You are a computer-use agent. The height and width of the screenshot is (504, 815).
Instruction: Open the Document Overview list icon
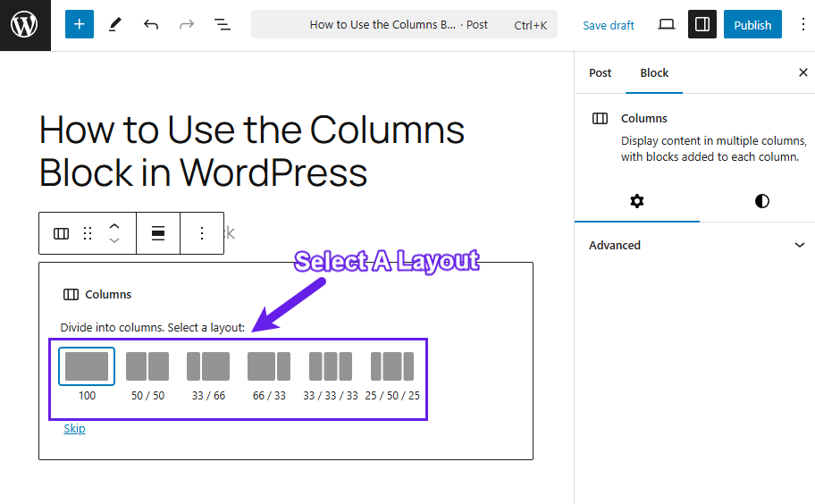coord(223,25)
